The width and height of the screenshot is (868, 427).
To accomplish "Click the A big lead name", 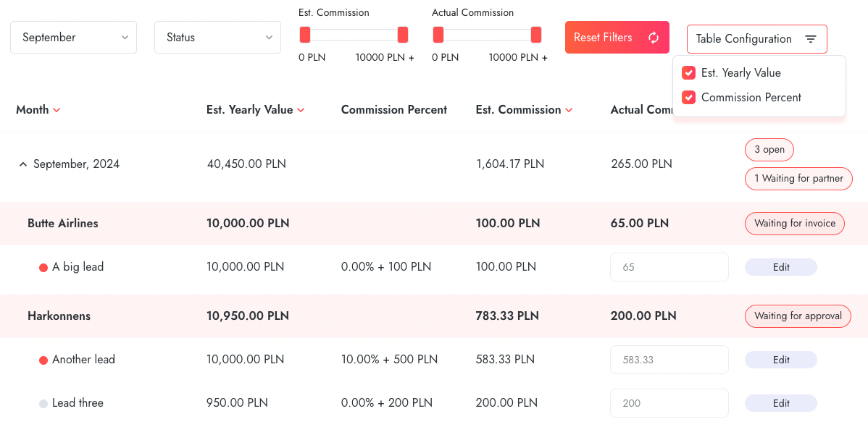I will [78, 267].
